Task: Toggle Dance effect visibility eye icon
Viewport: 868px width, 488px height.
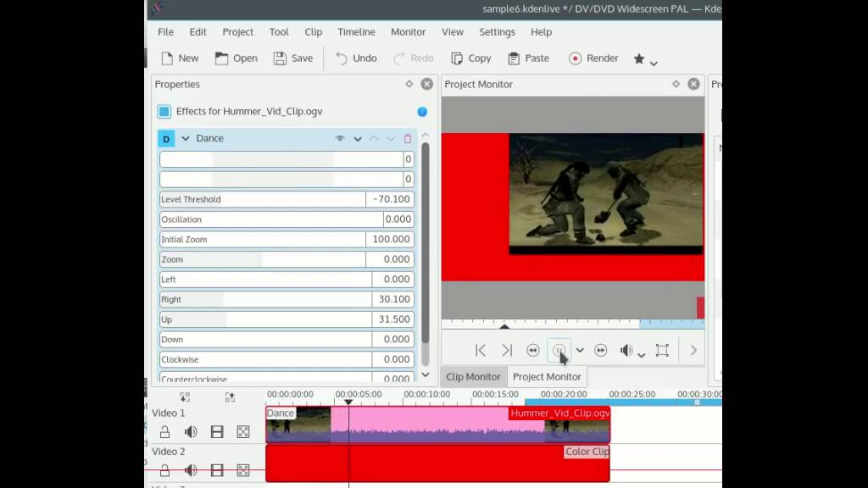Action: [x=340, y=138]
